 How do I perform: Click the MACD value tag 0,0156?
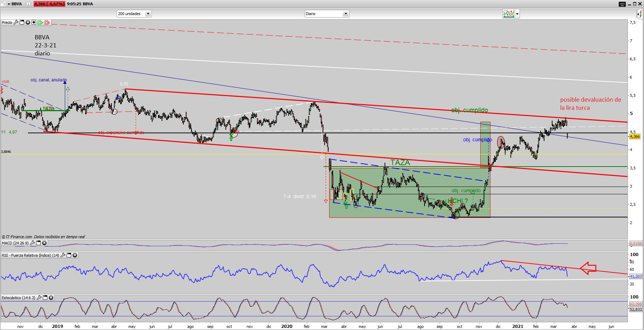pos(636,243)
